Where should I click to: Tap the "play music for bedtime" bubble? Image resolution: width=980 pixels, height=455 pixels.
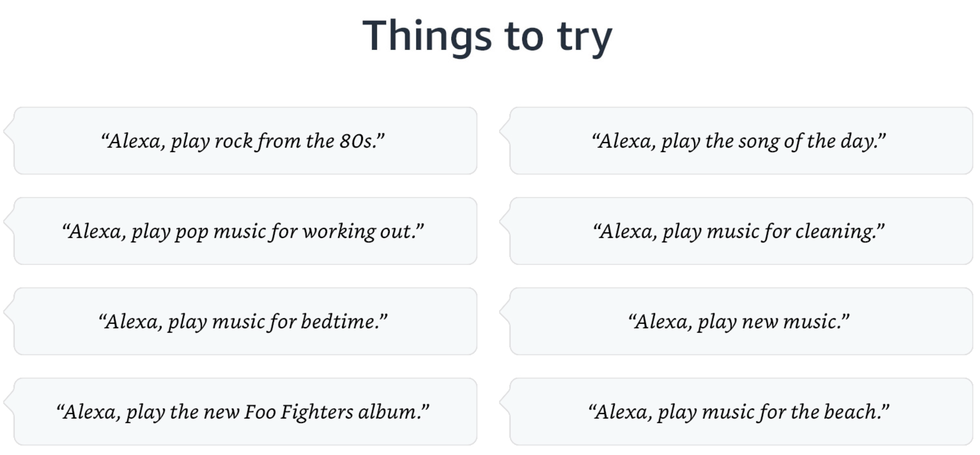coord(246,322)
